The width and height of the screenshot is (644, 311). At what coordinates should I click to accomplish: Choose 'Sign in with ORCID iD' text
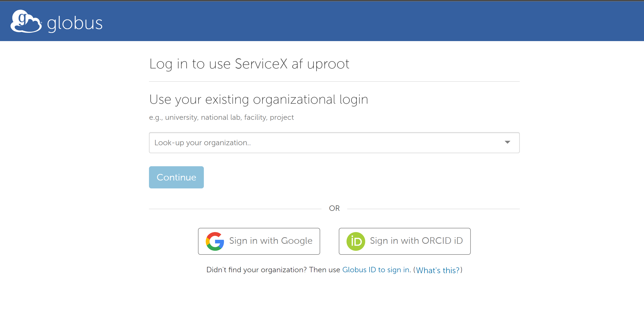[x=416, y=241]
